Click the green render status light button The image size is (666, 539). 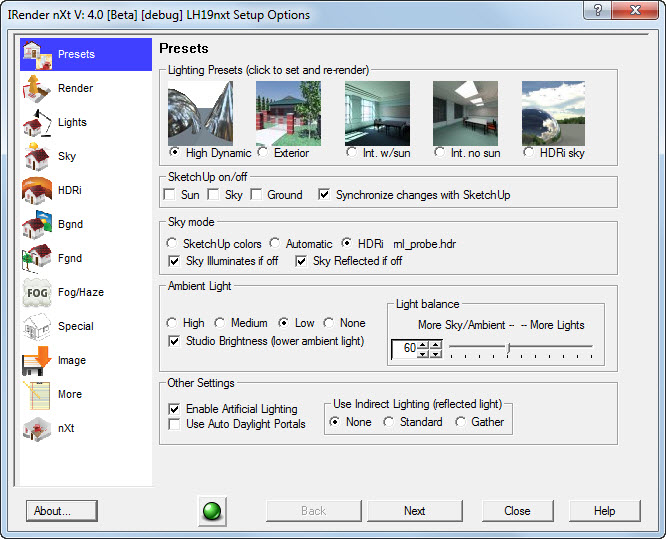(x=212, y=511)
